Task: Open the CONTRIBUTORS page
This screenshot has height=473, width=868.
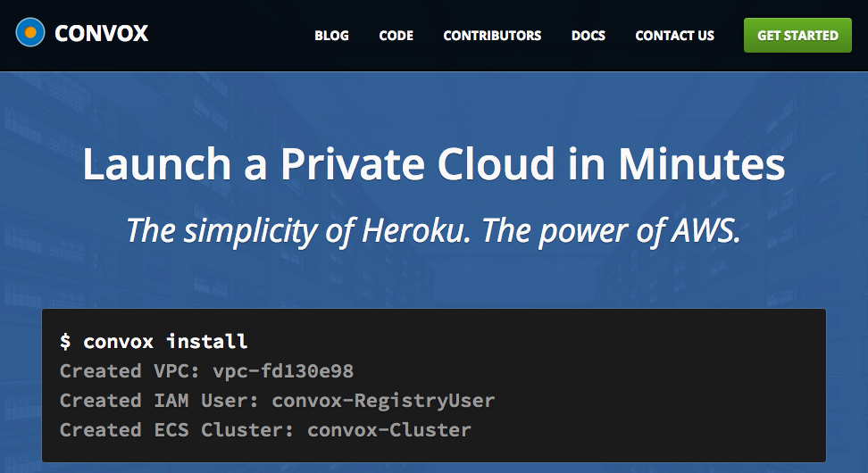Action: pyautogui.click(x=492, y=36)
